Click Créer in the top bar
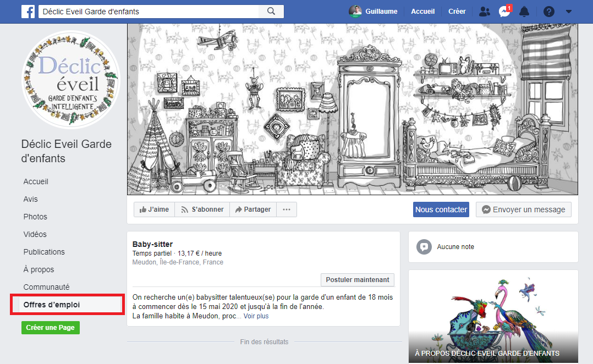Image resolution: width=593 pixels, height=364 pixels. (x=457, y=12)
